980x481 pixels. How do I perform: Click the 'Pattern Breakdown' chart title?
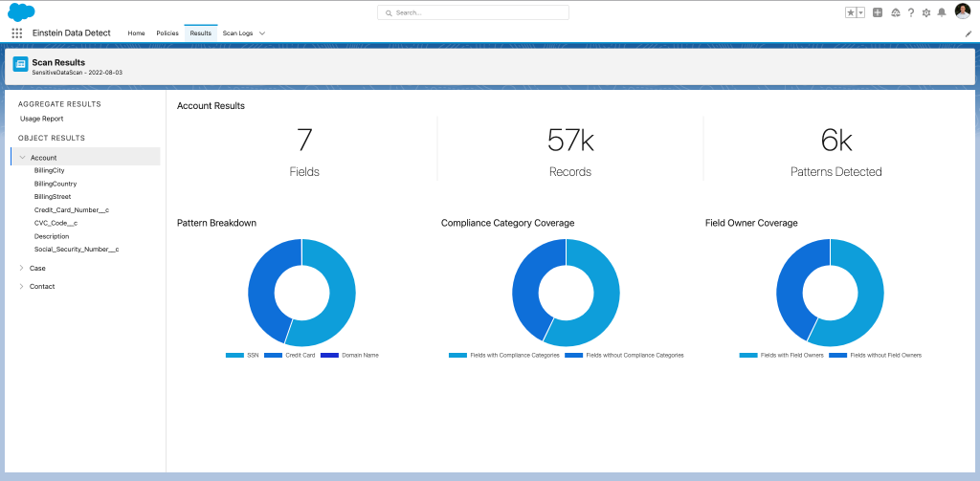point(217,223)
